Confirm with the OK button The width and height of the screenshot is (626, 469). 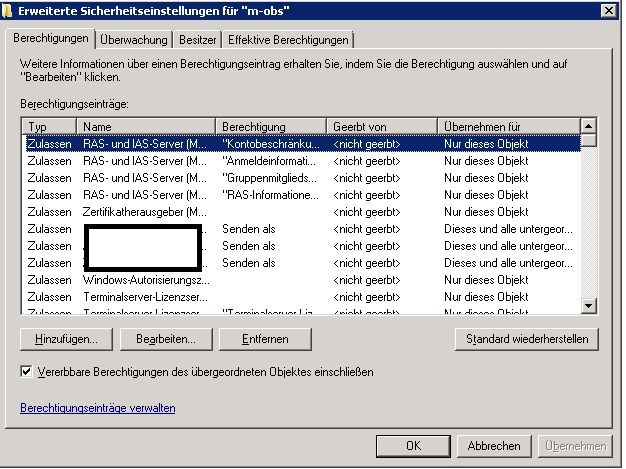tap(413, 446)
